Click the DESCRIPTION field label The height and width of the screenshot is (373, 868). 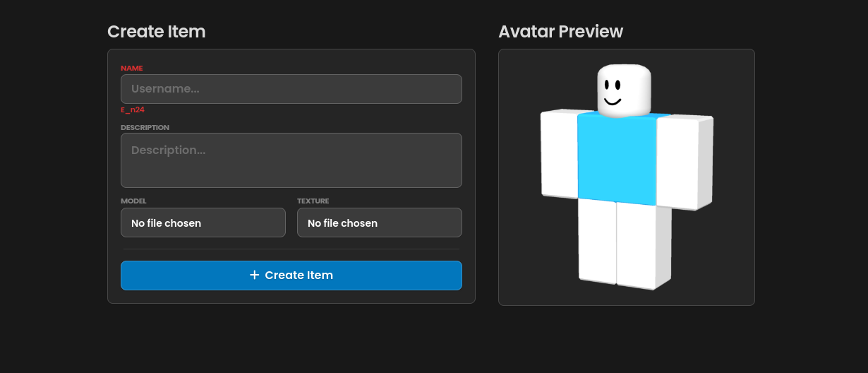[145, 128]
